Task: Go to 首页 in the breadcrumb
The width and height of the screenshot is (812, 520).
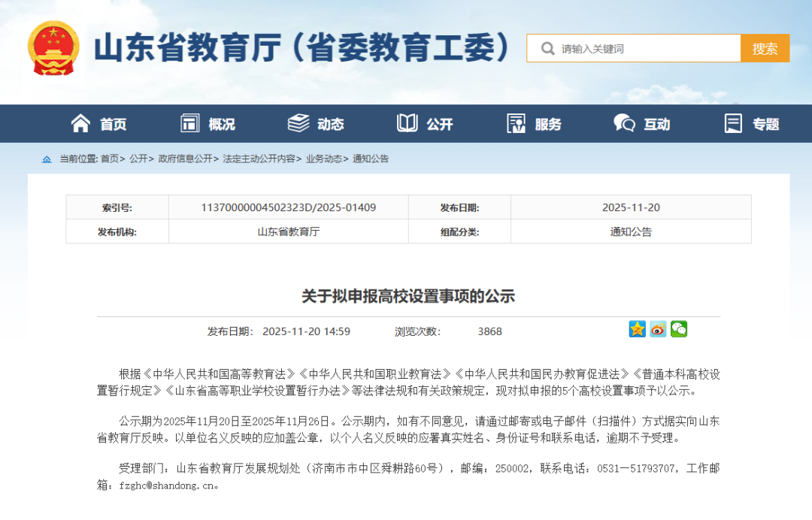Action: (109, 159)
